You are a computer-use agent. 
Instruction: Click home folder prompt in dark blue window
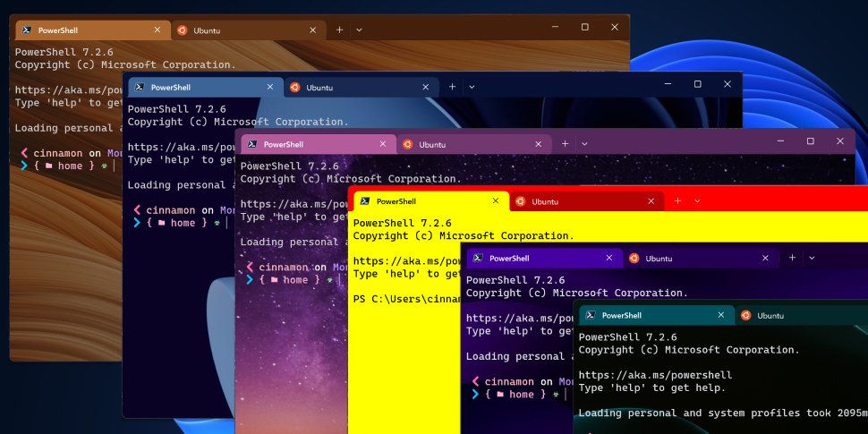[178, 223]
